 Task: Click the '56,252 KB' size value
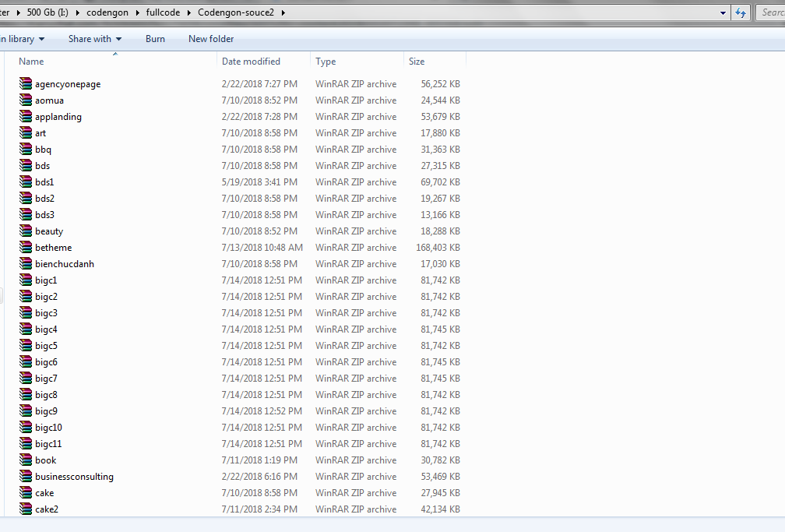click(x=441, y=83)
